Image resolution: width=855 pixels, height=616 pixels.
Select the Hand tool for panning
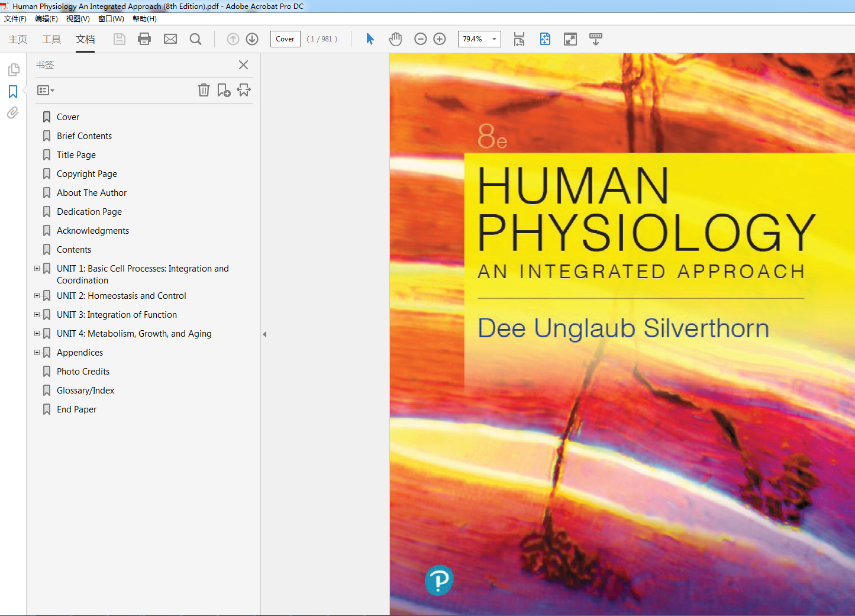(395, 38)
